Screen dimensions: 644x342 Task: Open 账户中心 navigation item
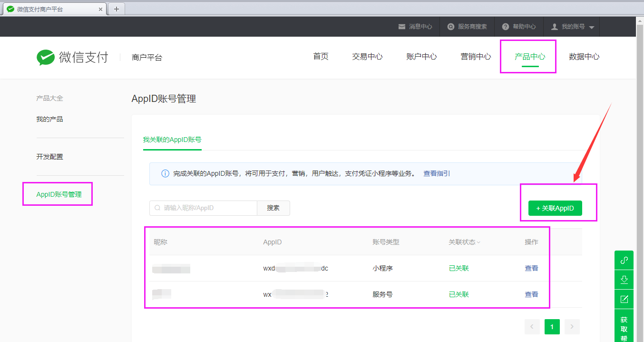click(x=421, y=56)
